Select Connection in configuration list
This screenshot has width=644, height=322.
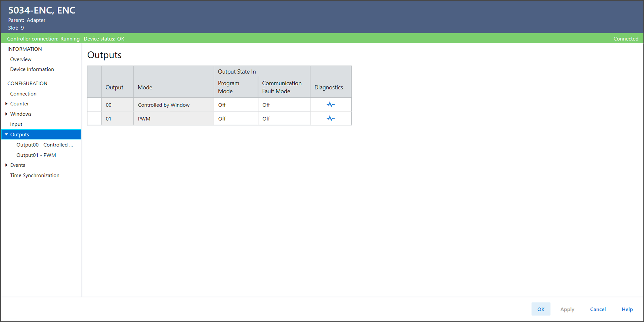coord(23,94)
